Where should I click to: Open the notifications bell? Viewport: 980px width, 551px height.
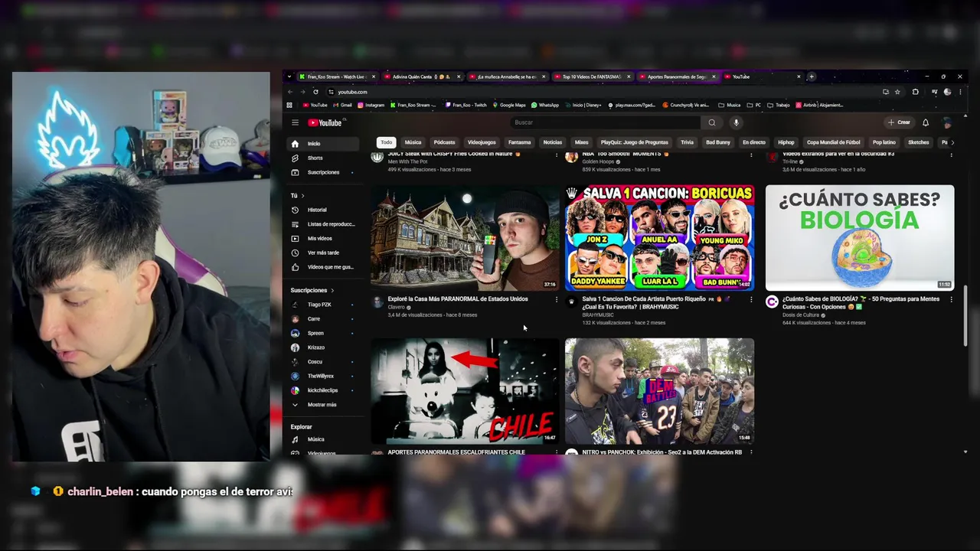(x=926, y=122)
